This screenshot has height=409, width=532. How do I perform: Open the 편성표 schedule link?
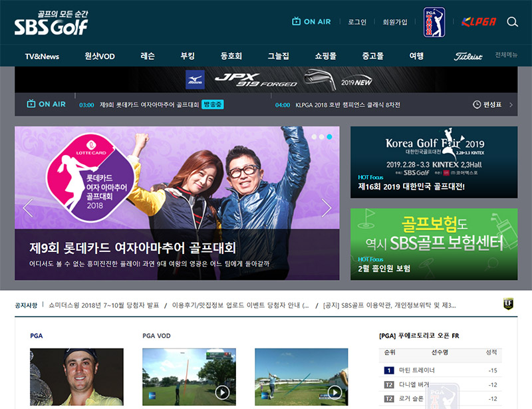tap(492, 104)
